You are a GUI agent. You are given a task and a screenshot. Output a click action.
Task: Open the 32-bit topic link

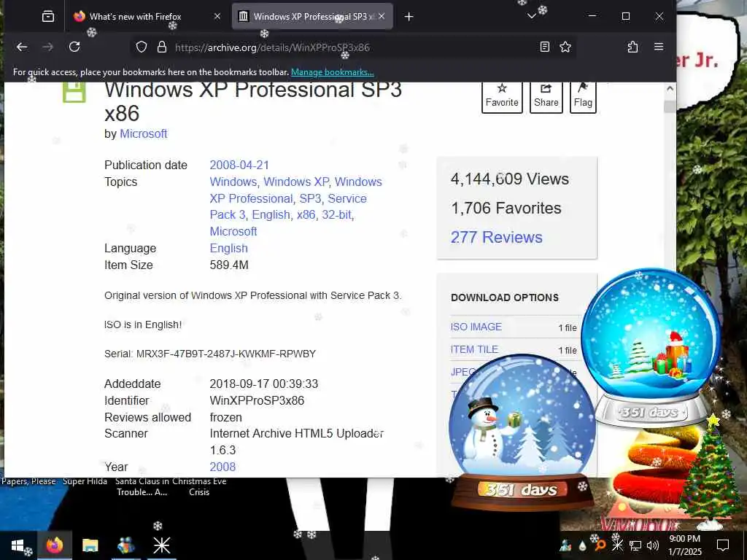pos(336,215)
